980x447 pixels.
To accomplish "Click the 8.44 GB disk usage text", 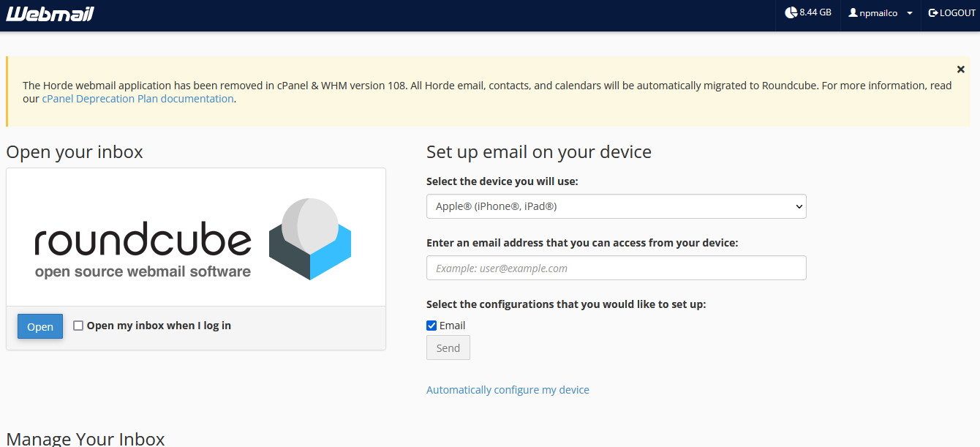I will (815, 12).
